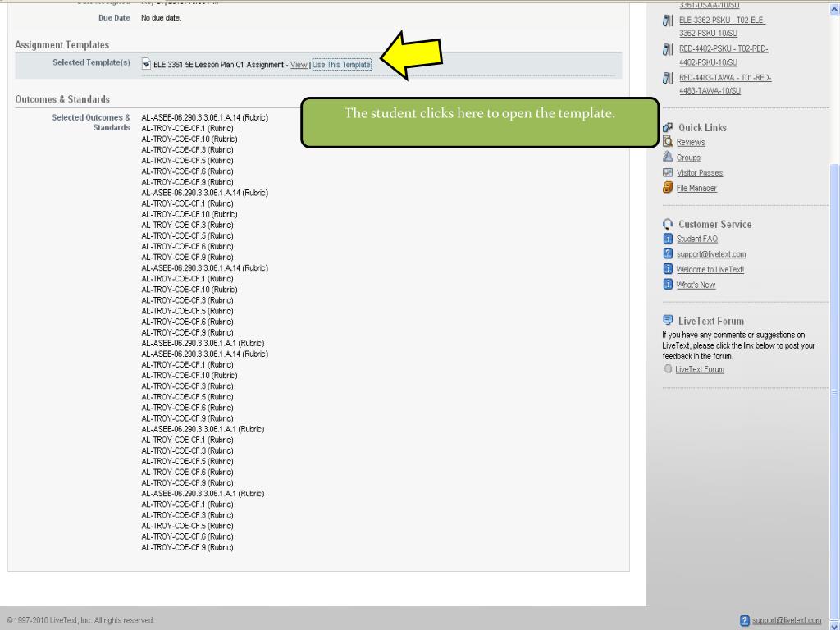Click the speech bubble icon by LiveText Forum heading

coord(668,321)
